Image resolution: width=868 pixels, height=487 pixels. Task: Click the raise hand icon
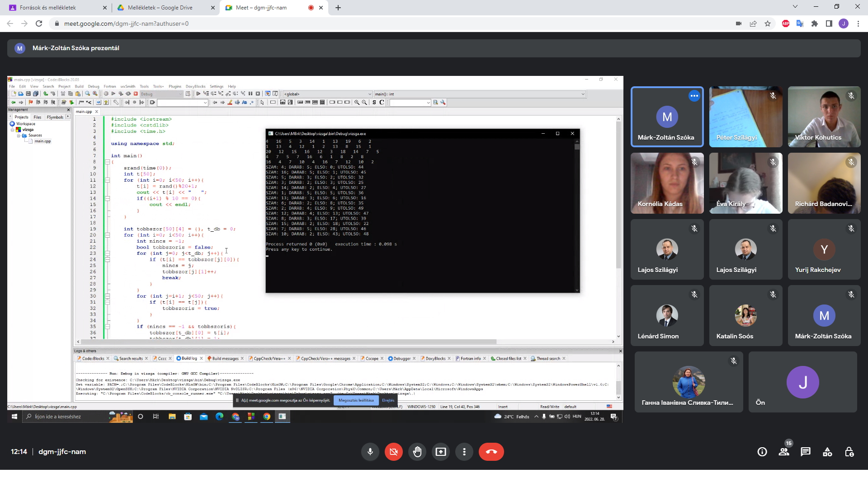[417, 452]
